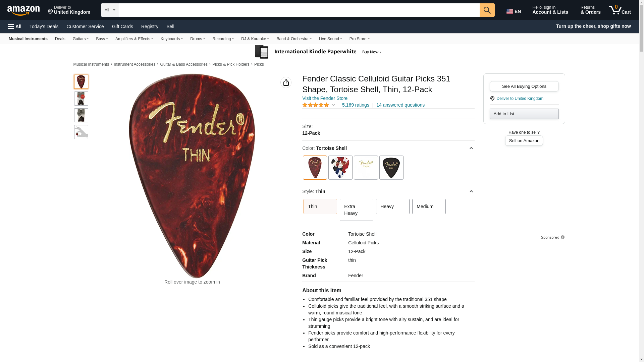Select the black pick color swatch

391,168
